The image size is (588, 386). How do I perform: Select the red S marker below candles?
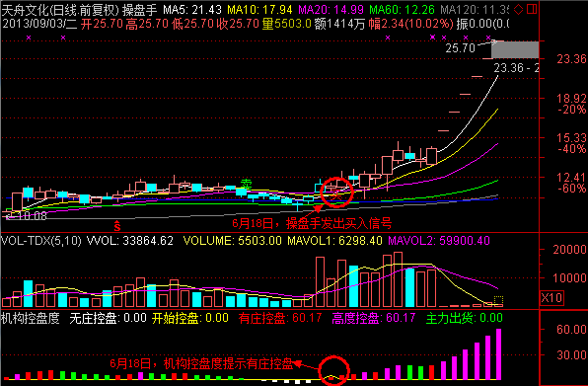tap(117, 226)
